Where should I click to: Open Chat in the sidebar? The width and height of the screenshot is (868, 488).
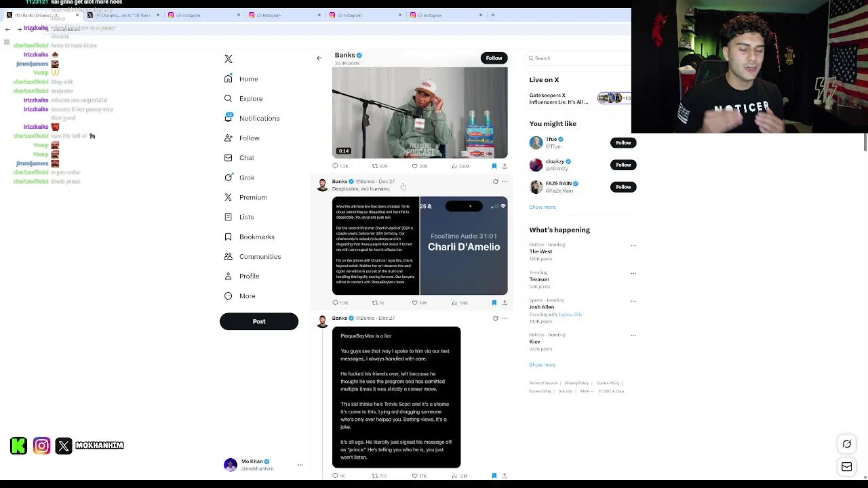coord(239,158)
